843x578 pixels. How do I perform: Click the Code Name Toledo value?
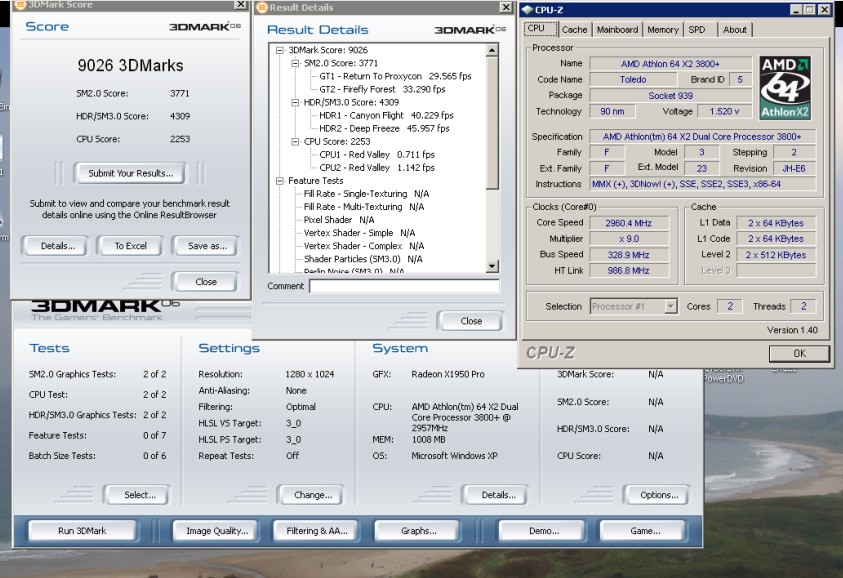coord(633,80)
